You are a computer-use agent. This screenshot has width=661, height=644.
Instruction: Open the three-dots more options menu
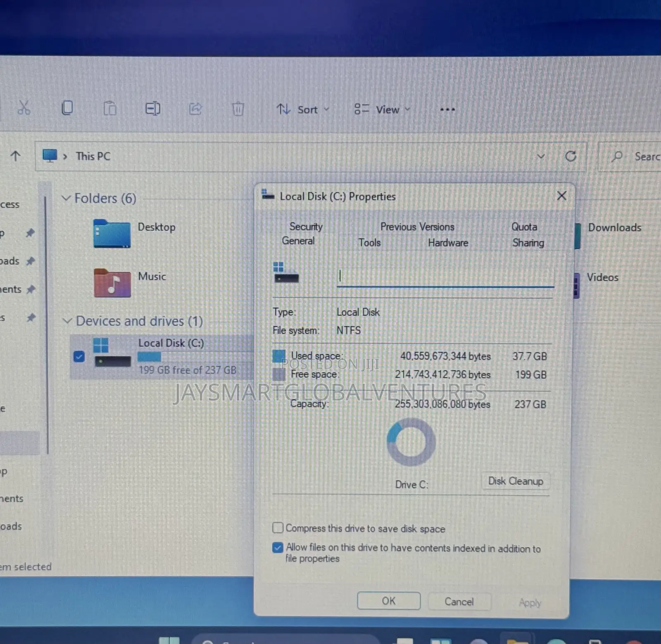(x=447, y=110)
